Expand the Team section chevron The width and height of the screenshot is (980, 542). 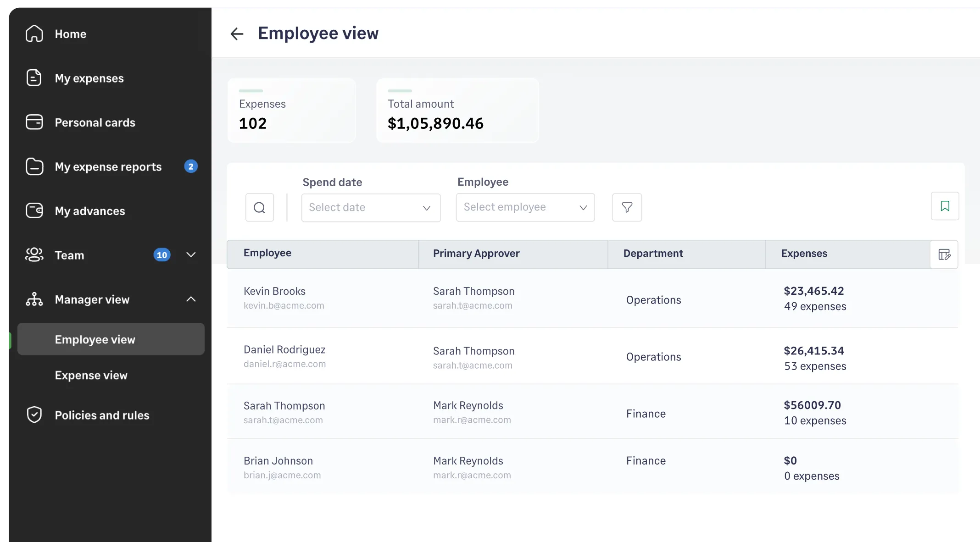[x=190, y=255]
